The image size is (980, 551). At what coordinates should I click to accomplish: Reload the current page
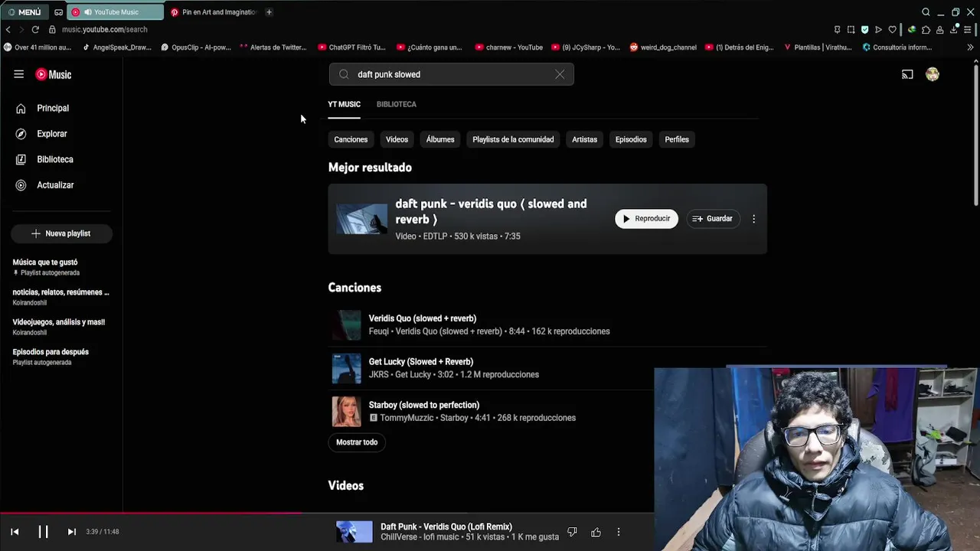[35, 29]
